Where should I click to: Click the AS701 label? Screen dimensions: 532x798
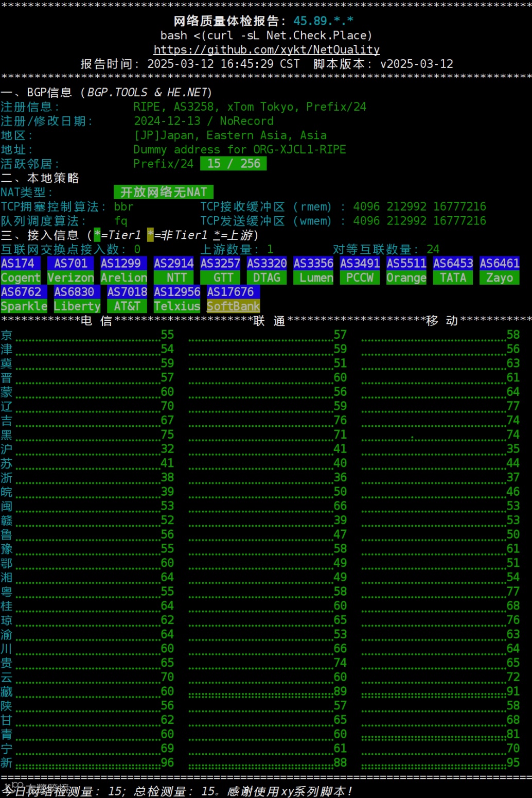(x=71, y=264)
